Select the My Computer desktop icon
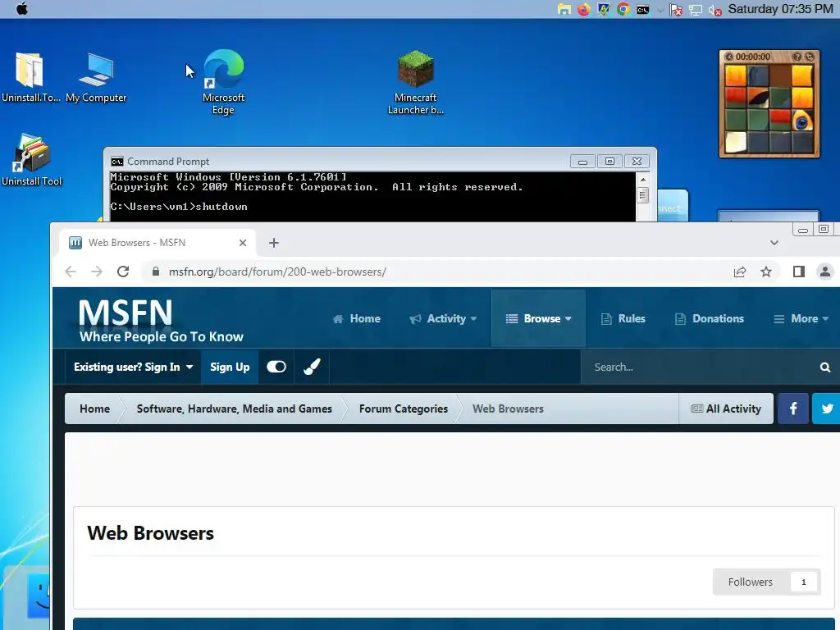The width and height of the screenshot is (840, 630). [97, 76]
